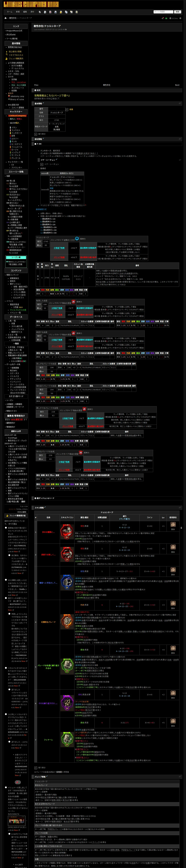Collapse the 7-34 stage section
Viewport: 186px width, 868px height.
35,144
